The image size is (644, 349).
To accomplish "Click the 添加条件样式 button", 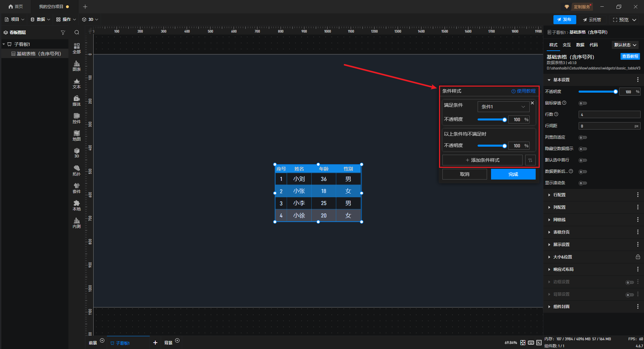I will click(x=482, y=160).
